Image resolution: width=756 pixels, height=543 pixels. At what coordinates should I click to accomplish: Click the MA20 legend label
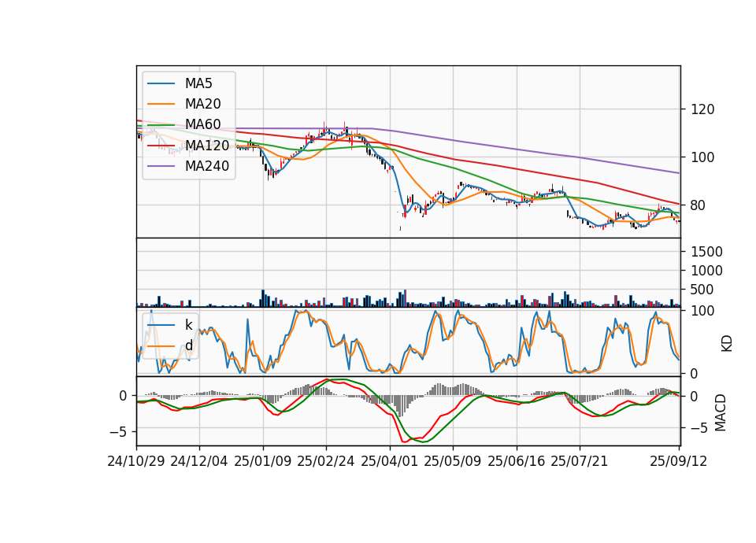click(202, 104)
